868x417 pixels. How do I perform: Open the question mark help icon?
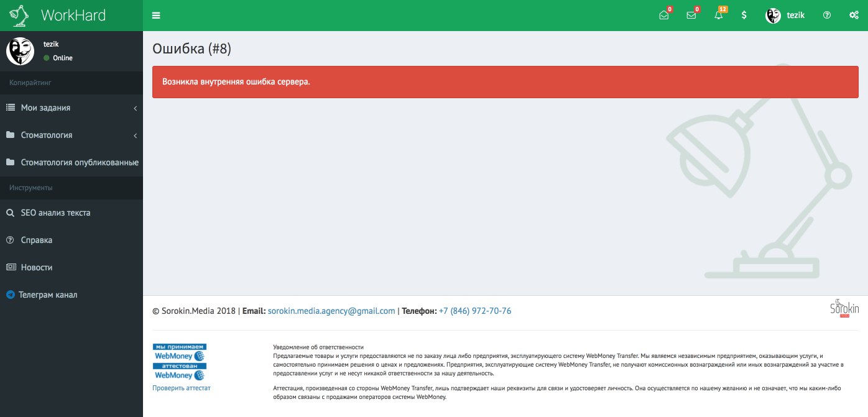click(x=827, y=16)
